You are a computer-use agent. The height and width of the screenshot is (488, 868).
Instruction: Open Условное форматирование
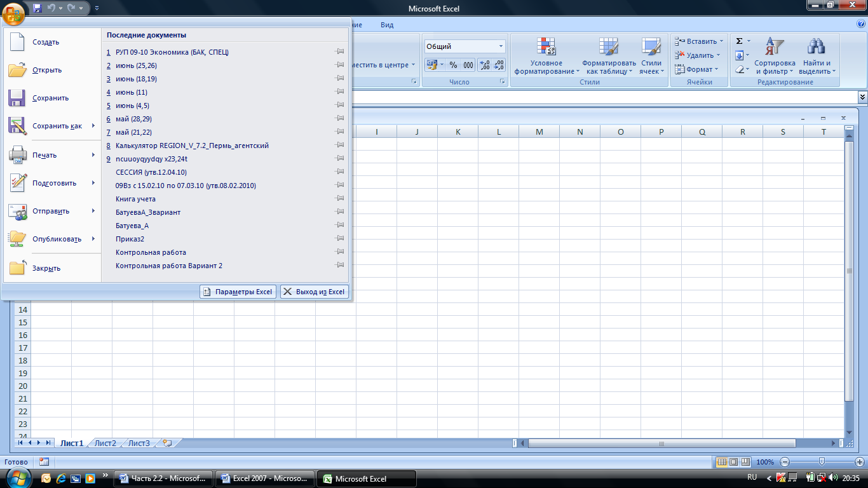click(546, 56)
